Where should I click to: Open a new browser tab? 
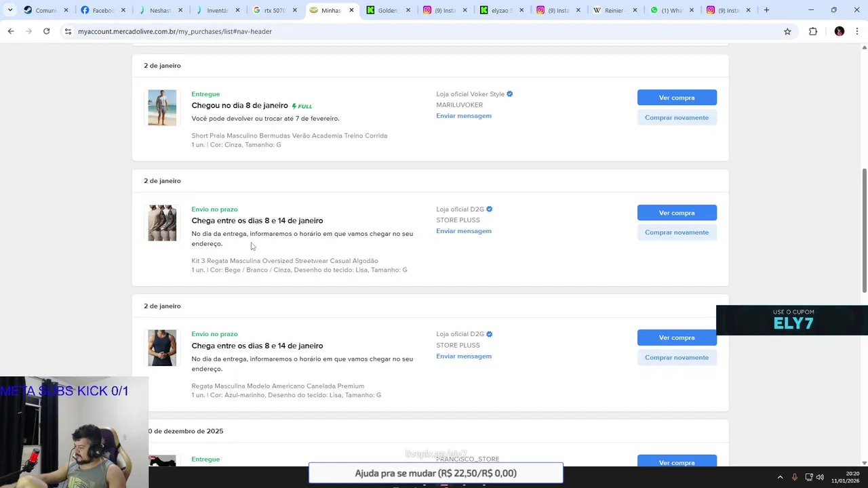pos(766,10)
